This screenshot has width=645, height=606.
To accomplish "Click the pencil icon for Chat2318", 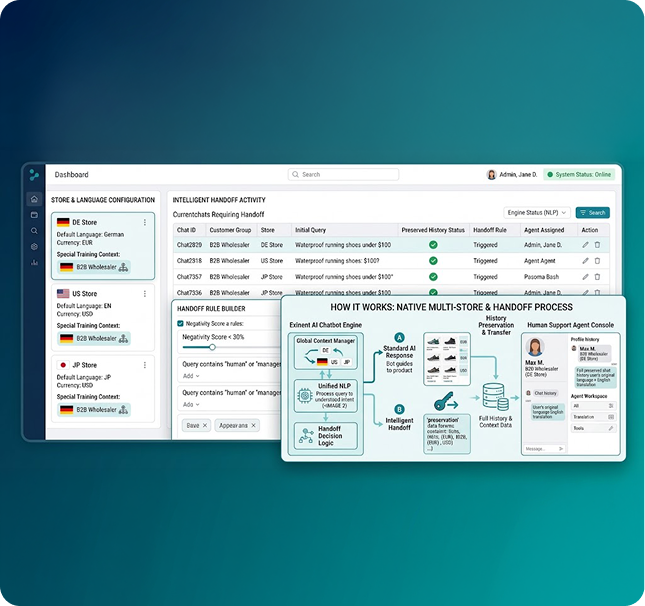I will coord(585,261).
